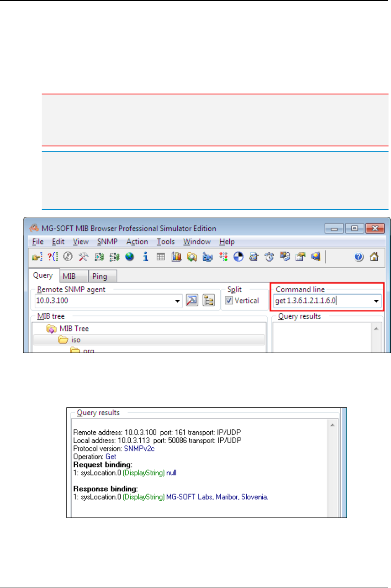Click the 'SNMPv2c' protocol version text

click(x=139, y=449)
